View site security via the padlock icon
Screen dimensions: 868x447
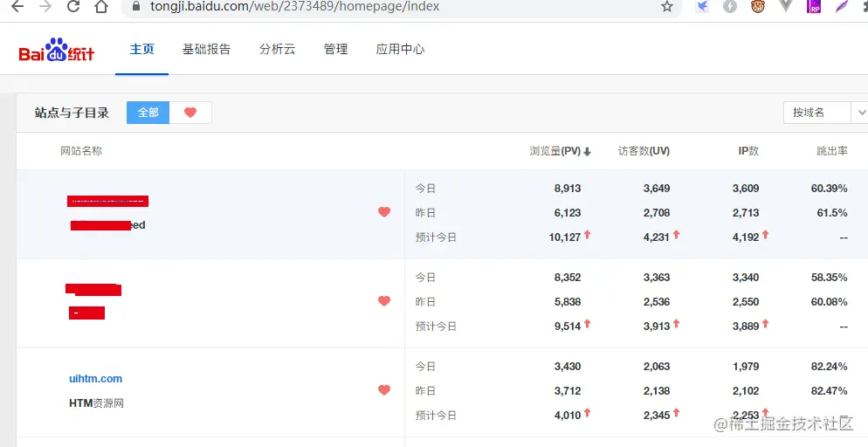coord(136,6)
